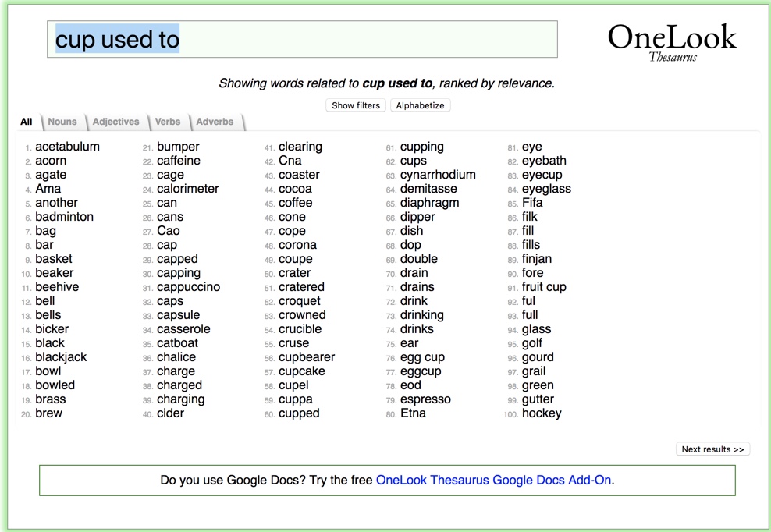Select the result 'badminton'
The width and height of the screenshot is (771, 532).
[x=65, y=217]
